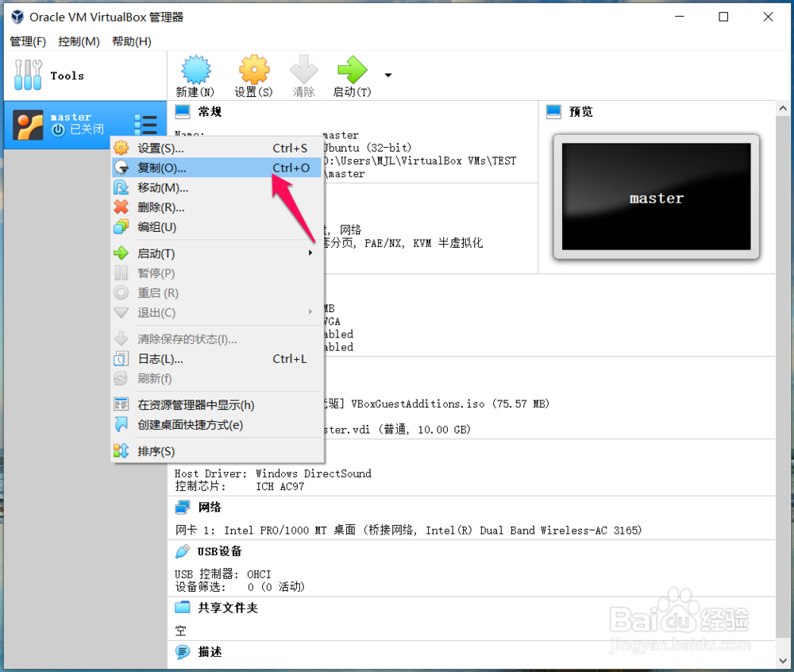Open 日志(L)... log viewer from menu

[x=217, y=359]
